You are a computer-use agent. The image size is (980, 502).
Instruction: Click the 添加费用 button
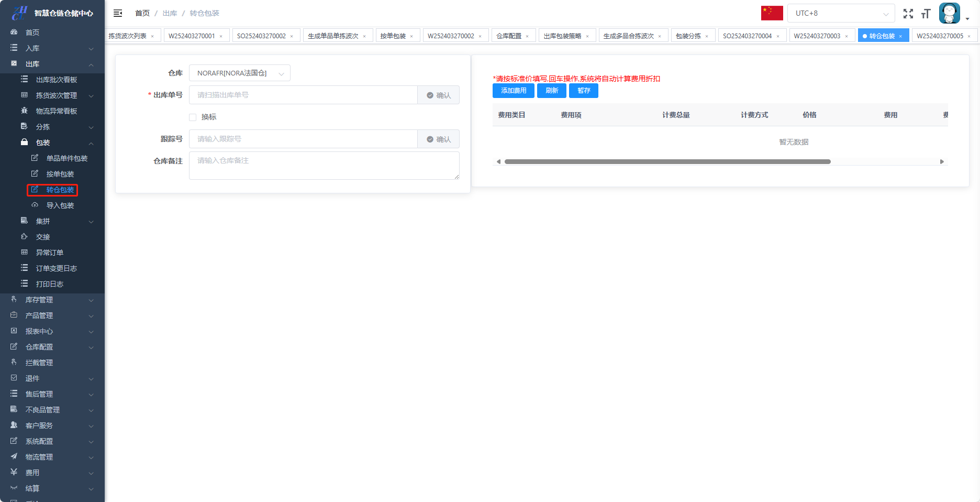(513, 91)
